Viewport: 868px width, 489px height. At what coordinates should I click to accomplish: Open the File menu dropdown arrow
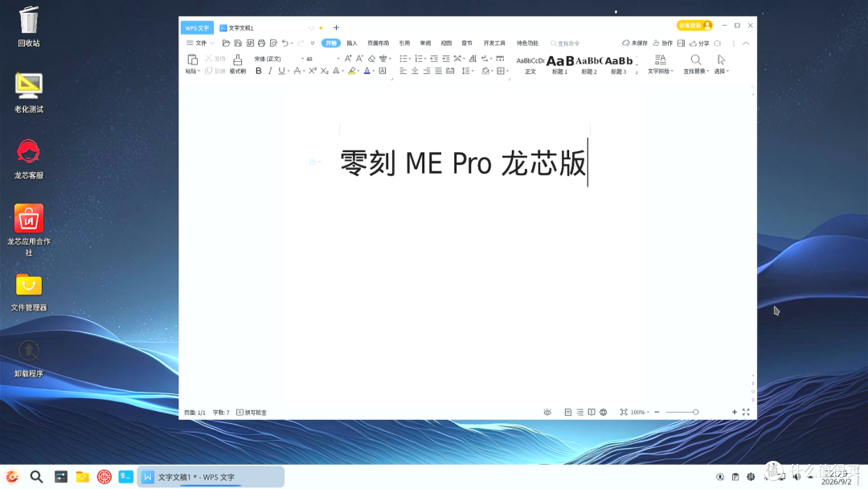(x=212, y=43)
